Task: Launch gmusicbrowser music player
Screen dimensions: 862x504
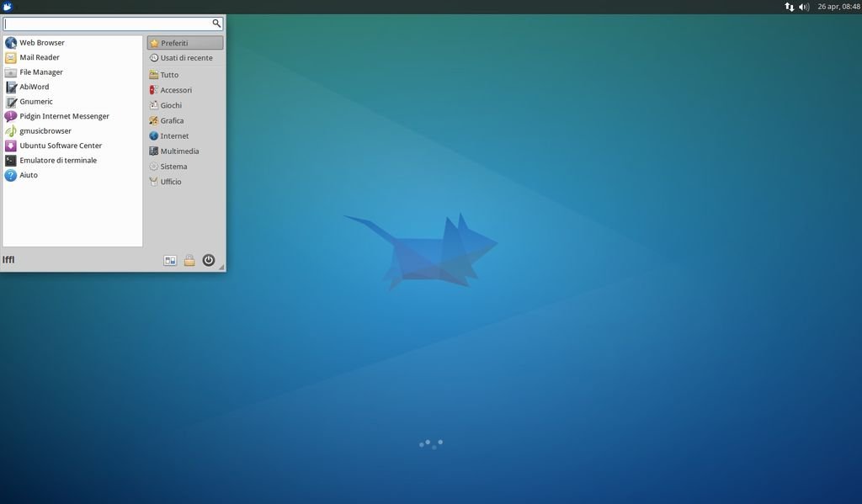Action: pyautogui.click(x=45, y=131)
